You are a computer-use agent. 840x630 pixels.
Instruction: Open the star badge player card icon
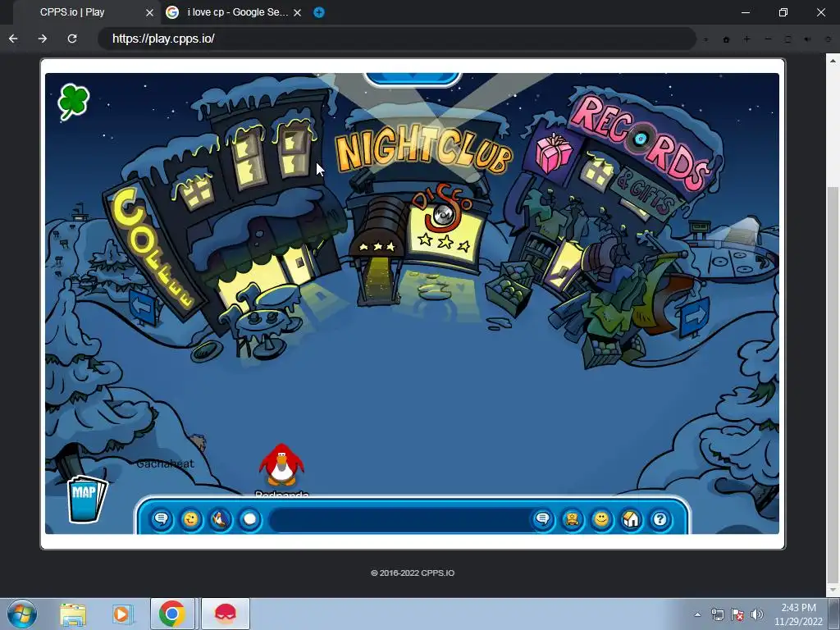(x=572, y=519)
